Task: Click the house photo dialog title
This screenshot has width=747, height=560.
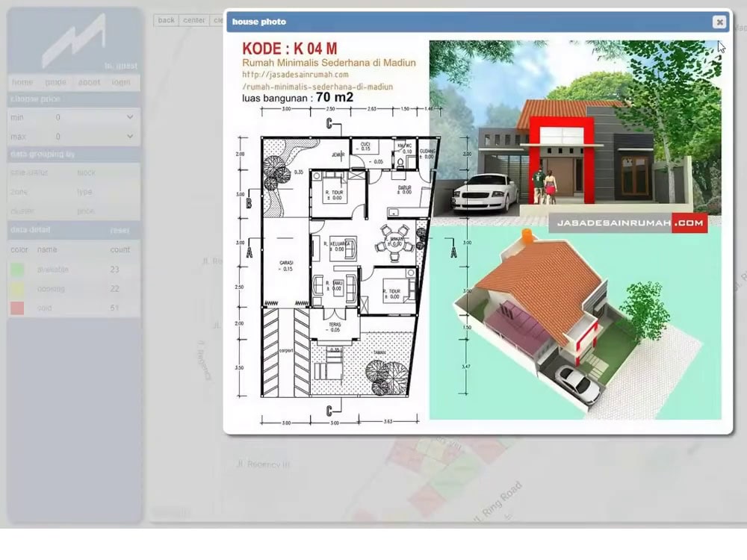Action: click(x=259, y=22)
